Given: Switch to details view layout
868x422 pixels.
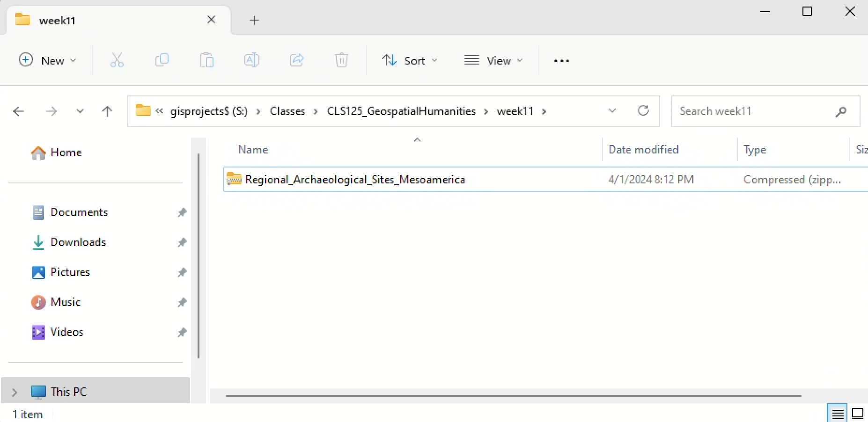Looking at the screenshot, I should pos(838,413).
